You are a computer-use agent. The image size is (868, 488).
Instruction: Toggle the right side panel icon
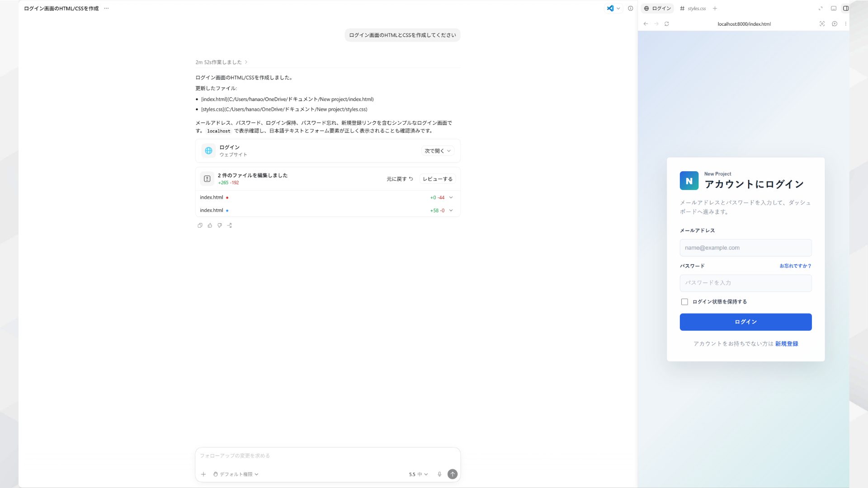click(845, 9)
